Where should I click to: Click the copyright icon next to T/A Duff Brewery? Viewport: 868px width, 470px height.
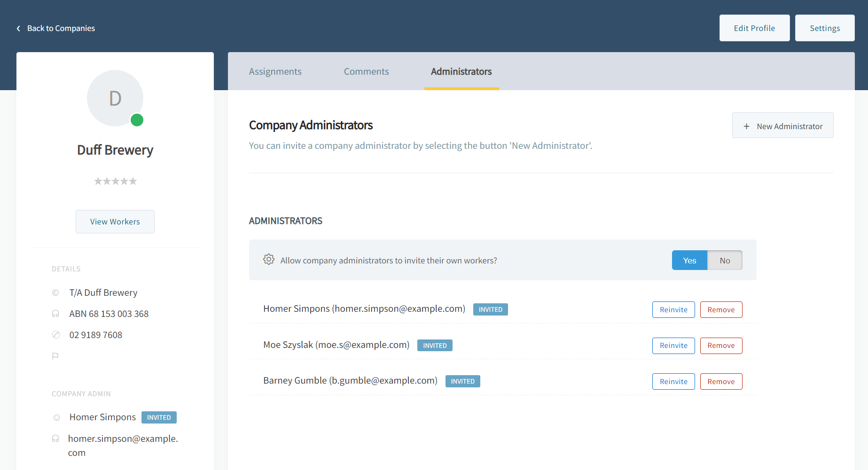55,293
